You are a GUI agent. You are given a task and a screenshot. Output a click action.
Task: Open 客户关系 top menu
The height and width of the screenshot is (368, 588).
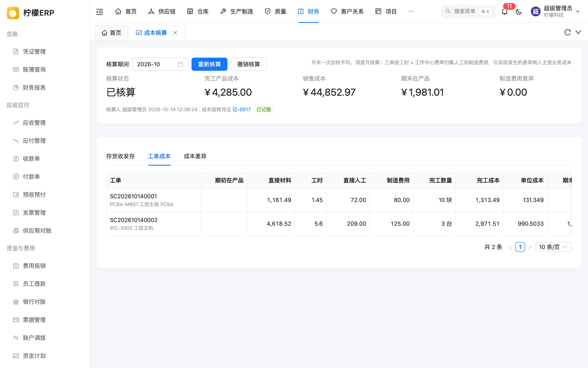pyautogui.click(x=347, y=11)
